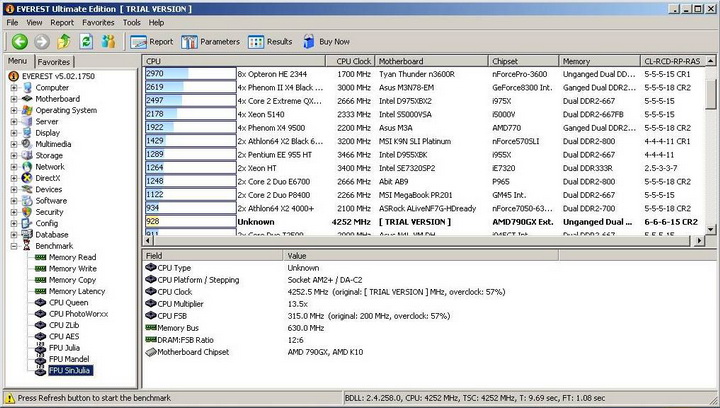The width and height of the screenshot is (720, 408).
Task: Expand the Computer tree node
Action: click(14, 88)
